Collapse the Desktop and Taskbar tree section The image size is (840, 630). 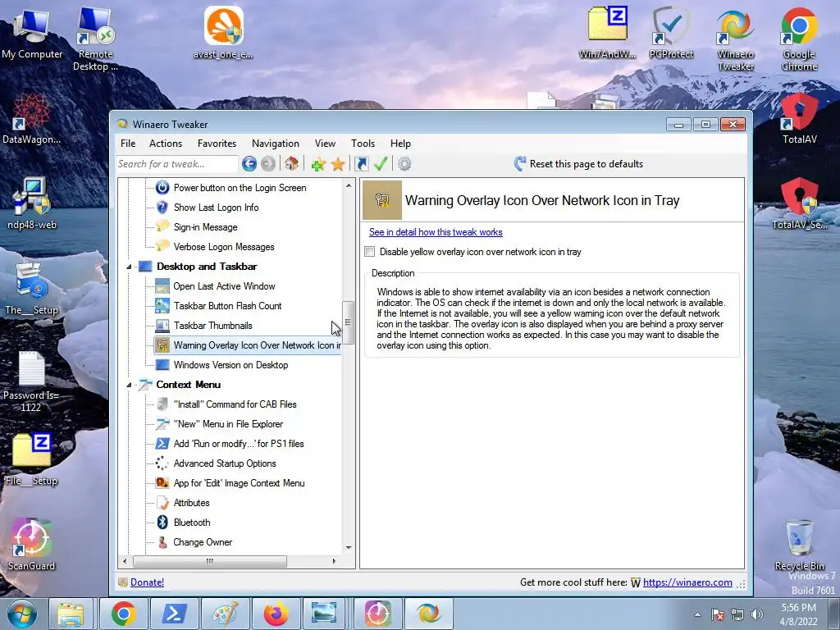[129, 267]
